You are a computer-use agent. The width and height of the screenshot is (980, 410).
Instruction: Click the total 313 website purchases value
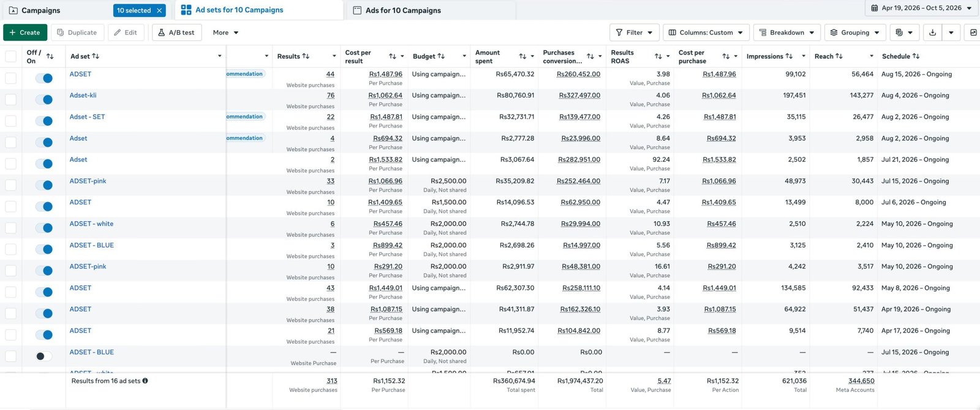click(331, 381)
